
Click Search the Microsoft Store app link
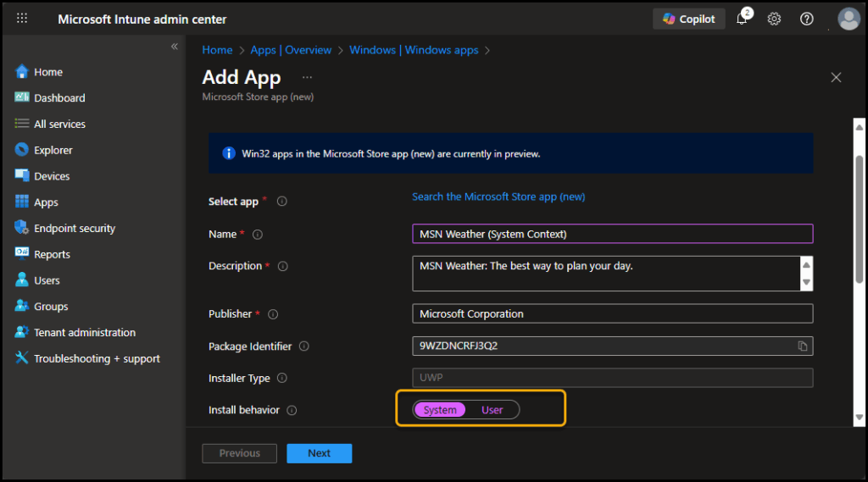498,197
